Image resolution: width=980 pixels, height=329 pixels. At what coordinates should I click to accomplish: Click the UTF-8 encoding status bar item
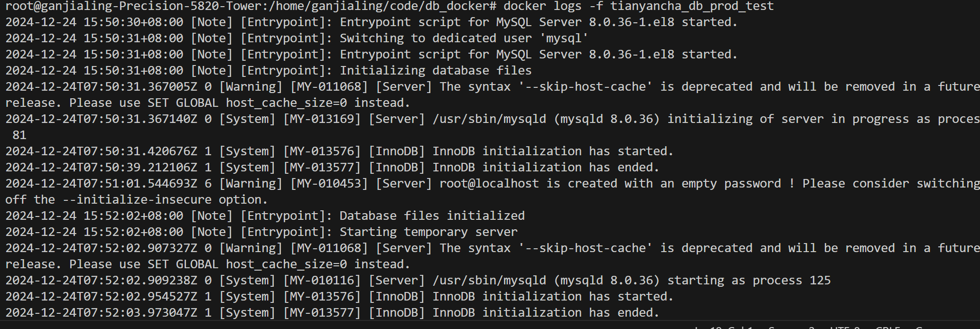click(845, 327)
